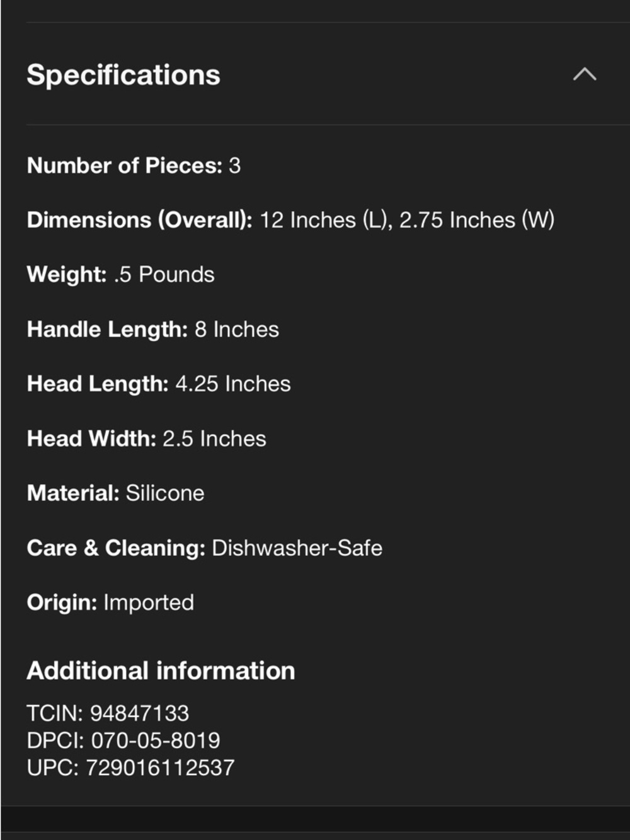Viewport: 630px width, 840px height.
Task: Collapse the Specifications section chevron
Action: point(584,74)
